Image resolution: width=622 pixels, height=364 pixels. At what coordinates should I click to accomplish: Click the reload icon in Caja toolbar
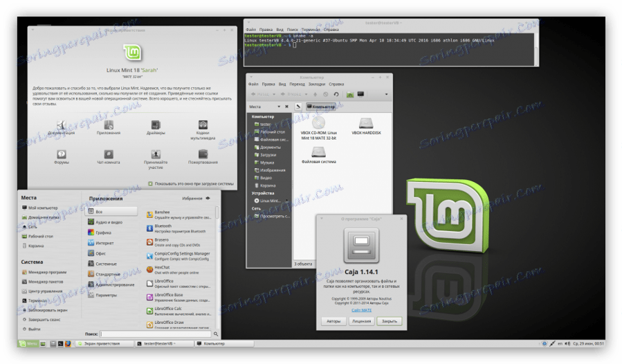336,95
